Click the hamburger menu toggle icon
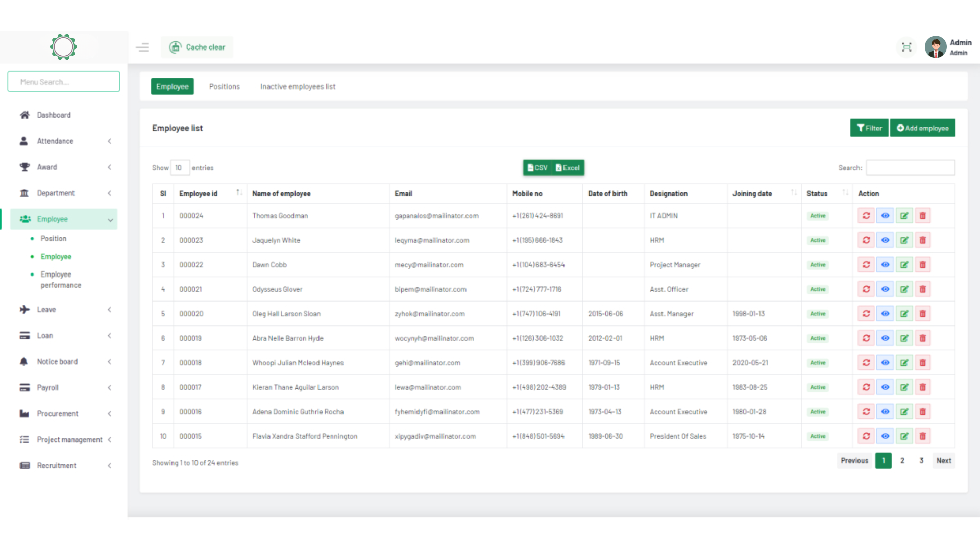Viewport: 980px width, 551px height. coord(142,47)
